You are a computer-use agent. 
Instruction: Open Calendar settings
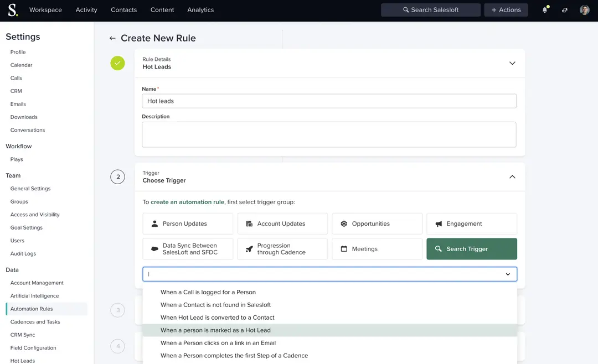(x=22, y=65)
